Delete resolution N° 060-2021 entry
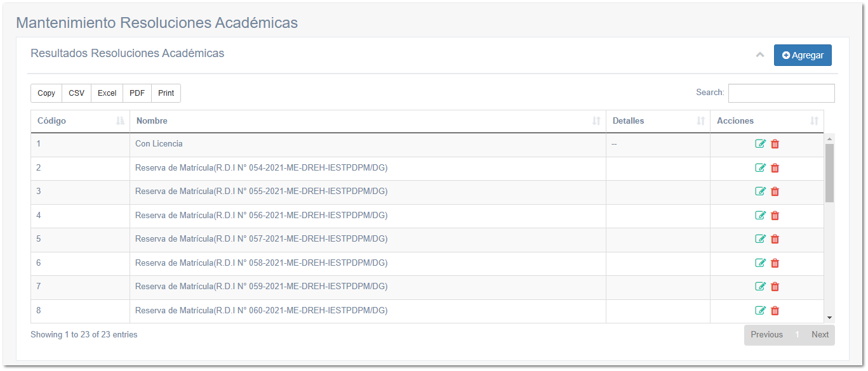 (775, 310)
